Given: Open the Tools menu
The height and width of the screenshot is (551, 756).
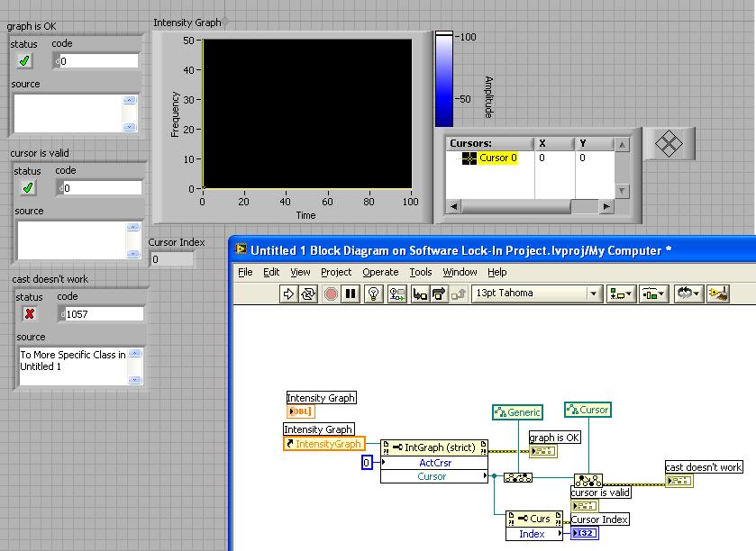Looking at the screenshot, I should point(421,272).
